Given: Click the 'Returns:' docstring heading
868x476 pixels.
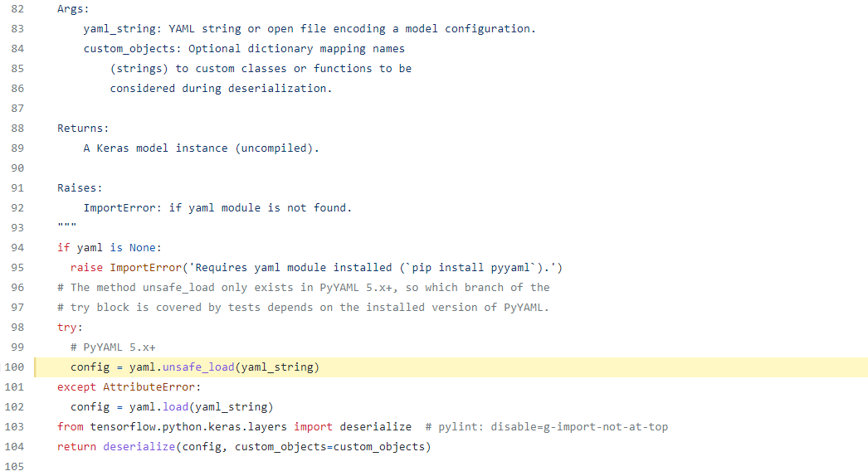Looking at the screenshot, I should 83,128.
